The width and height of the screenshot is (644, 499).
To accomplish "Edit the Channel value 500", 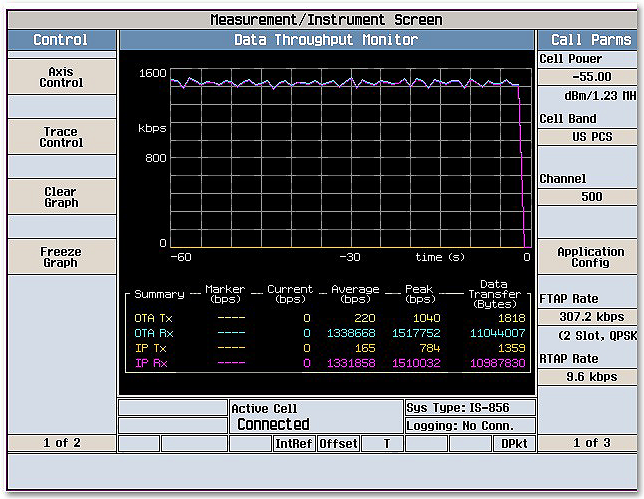I will tap(590, 197).
